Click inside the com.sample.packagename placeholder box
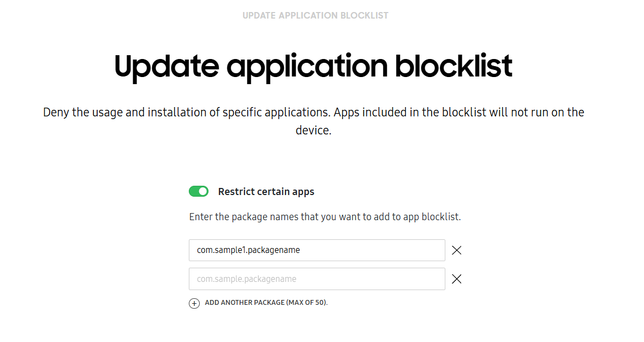The width and height of the screenshot is (644, 342). 317,279
